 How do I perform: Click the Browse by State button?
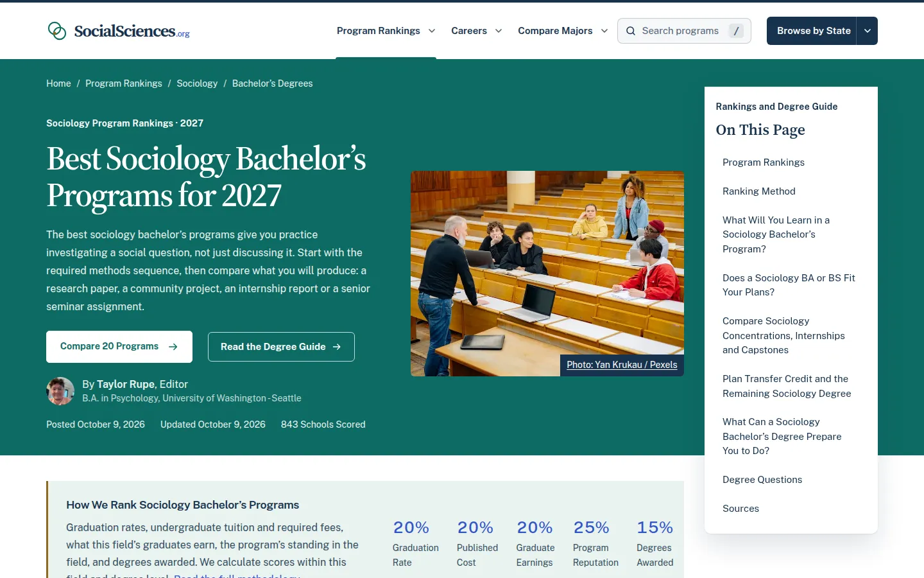[812, 31]
